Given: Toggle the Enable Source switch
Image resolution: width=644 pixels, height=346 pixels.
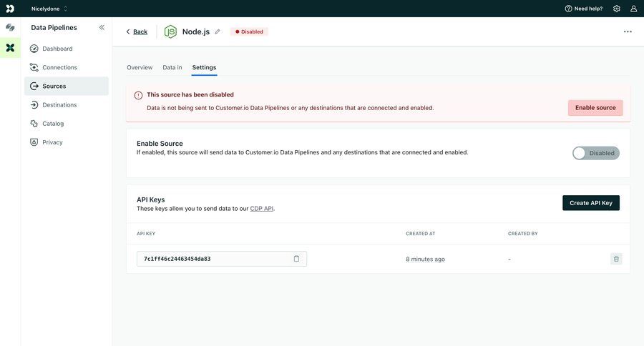Looking at the screenshot, I should [x=596, y=153].
